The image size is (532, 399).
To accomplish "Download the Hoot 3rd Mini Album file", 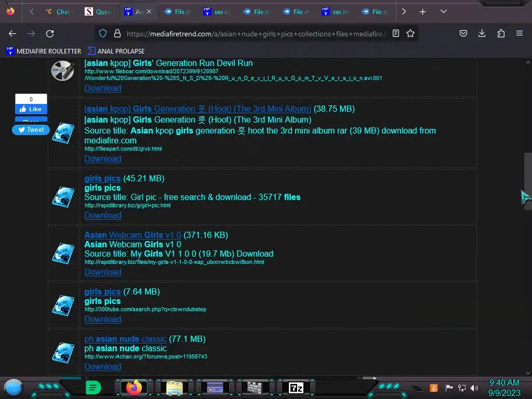I will click(103, 159).
